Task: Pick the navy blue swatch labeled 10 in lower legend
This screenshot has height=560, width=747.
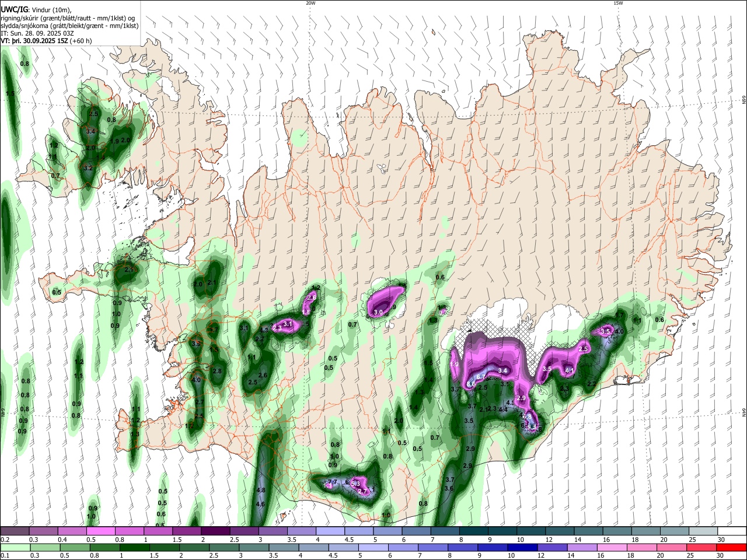Action: (x=523, y=548)
